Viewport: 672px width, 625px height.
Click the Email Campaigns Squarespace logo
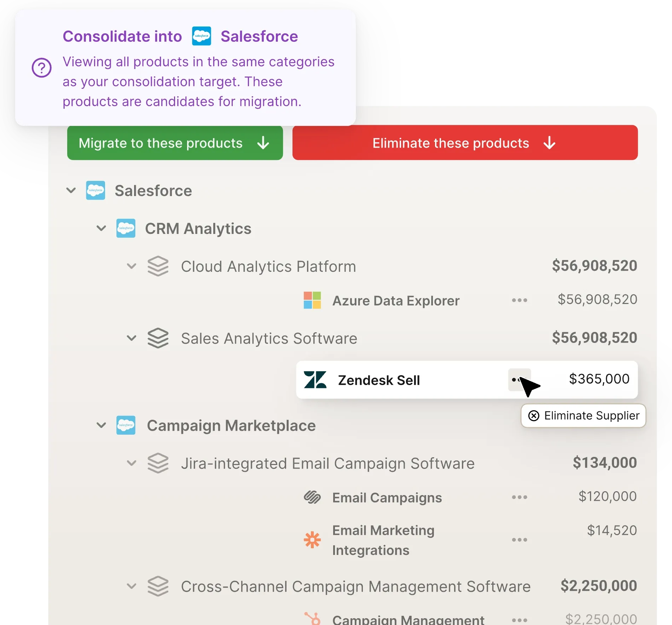312,497
